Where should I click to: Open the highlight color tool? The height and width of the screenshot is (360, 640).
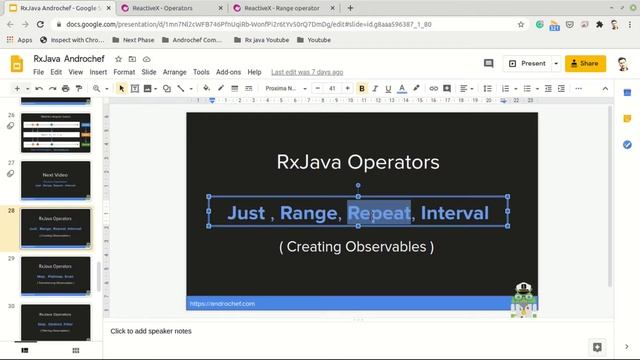416,88
